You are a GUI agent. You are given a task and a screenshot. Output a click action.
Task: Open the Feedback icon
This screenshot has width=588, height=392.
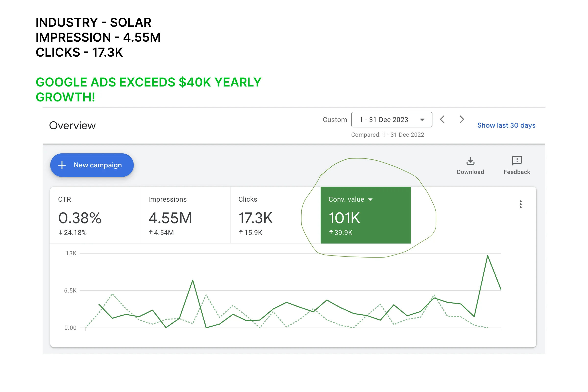pyautogui.click(x=517, y=161)
